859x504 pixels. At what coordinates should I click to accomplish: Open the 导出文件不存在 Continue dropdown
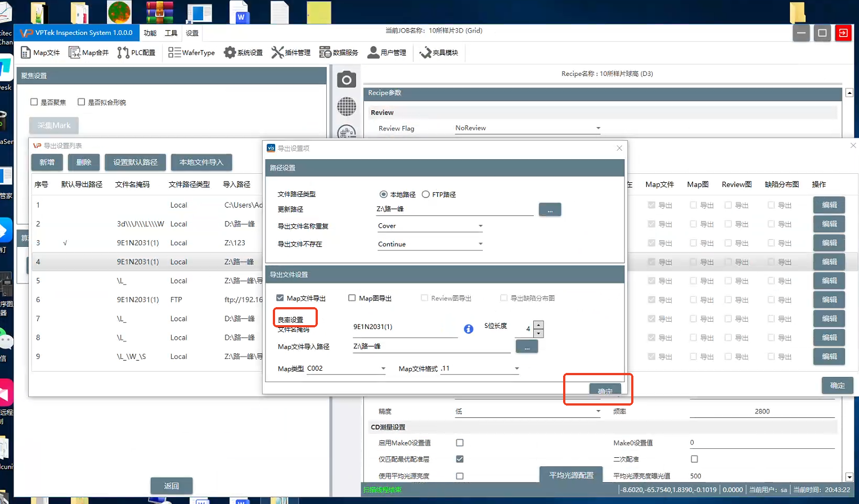click(480, 244)
